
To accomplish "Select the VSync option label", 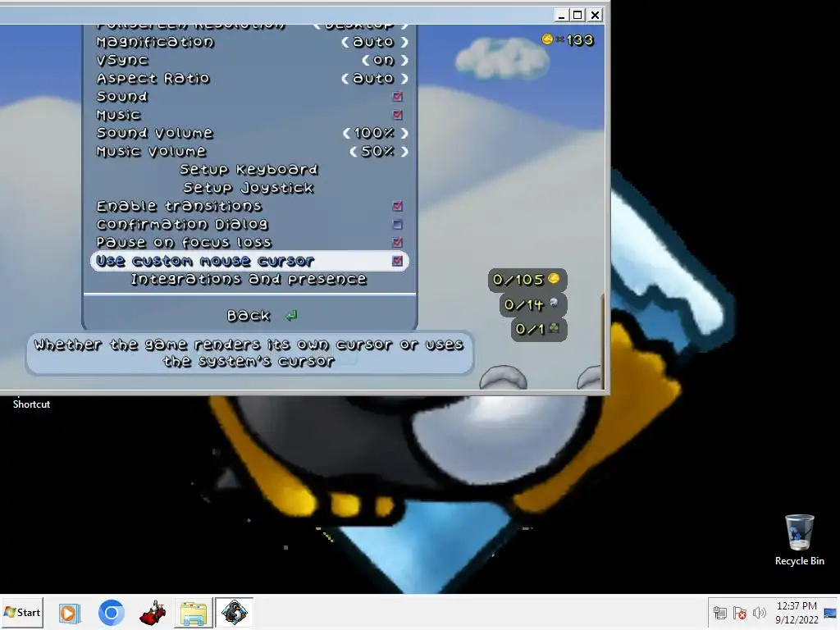I will pos(122,60).
